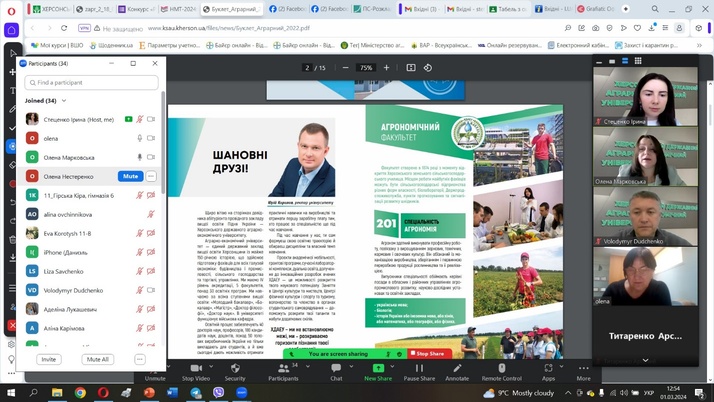Toggle camera for olena participant

151,138
